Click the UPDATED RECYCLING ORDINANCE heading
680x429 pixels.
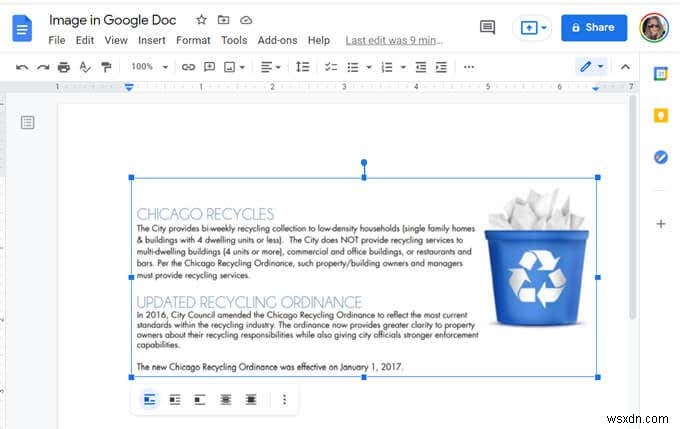249,302
